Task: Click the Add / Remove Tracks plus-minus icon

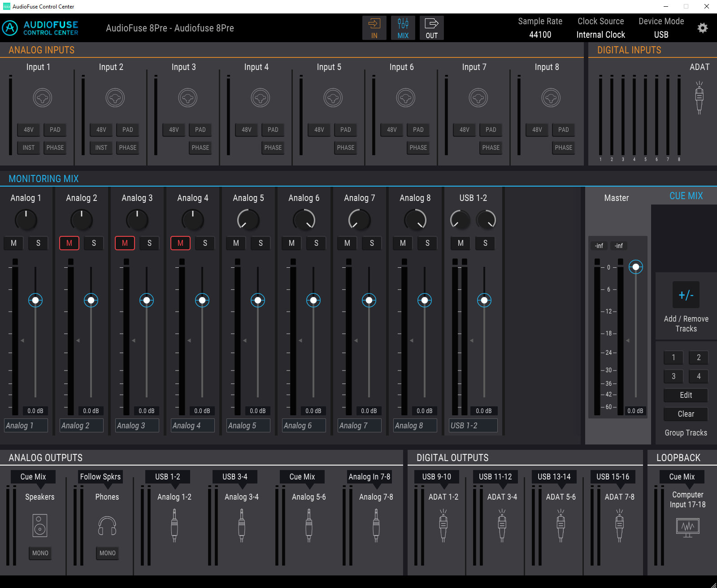Action: (686, 295)
